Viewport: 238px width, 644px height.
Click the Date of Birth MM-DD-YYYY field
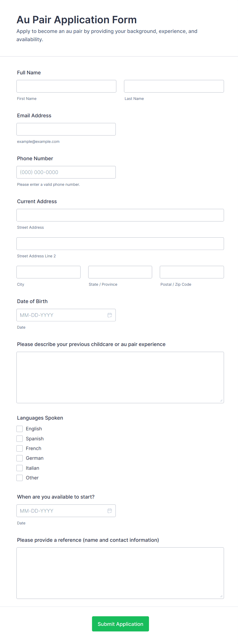point(61,315)
